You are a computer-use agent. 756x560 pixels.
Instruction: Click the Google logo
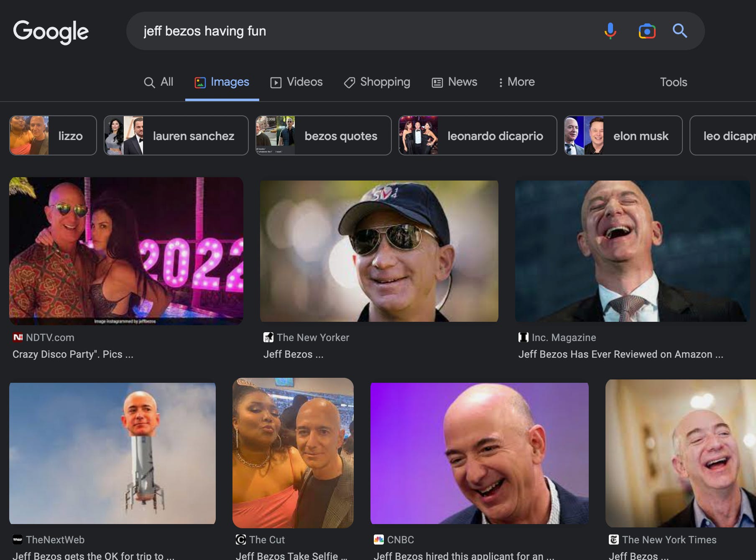(51, 32)
